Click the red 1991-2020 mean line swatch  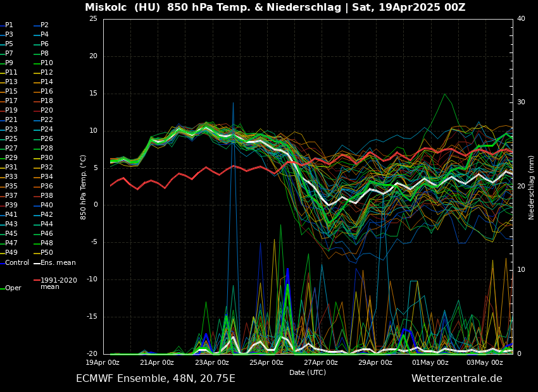pyautogui.click(x=37, y=280)
